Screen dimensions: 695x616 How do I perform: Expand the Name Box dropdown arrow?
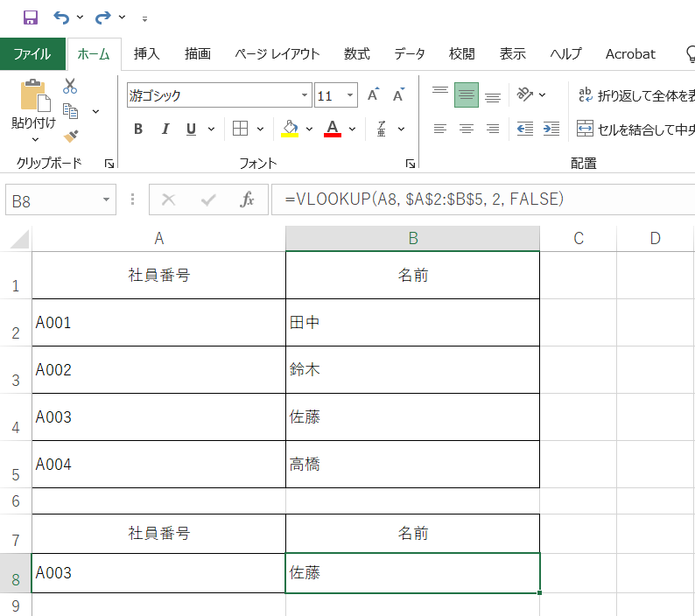pos(107,199)
